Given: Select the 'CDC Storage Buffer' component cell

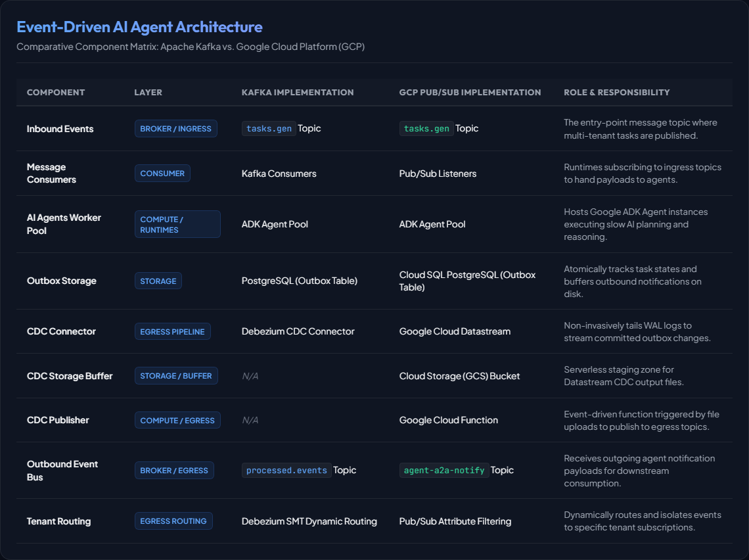Looking at the screenshot, I should click(70, 376).
